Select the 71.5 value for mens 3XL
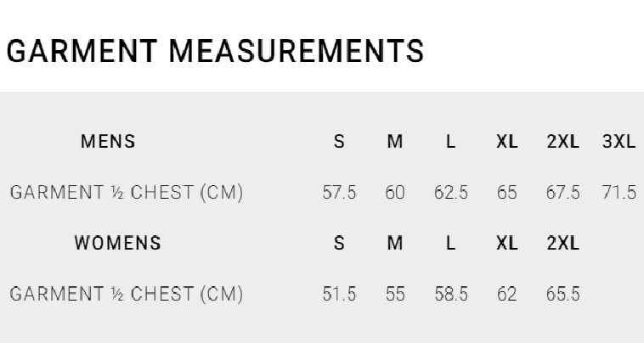This screenshot has height=343, width=644. tap(619, 193)
